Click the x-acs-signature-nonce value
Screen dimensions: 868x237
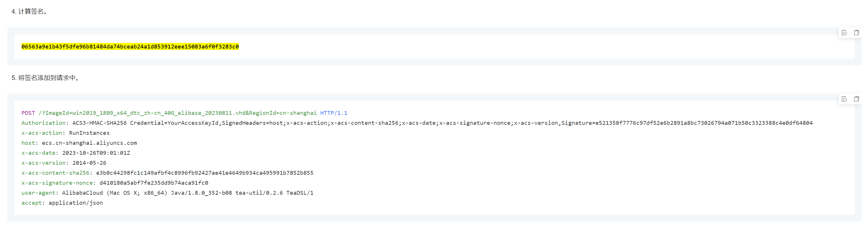(x=154, y=183)
